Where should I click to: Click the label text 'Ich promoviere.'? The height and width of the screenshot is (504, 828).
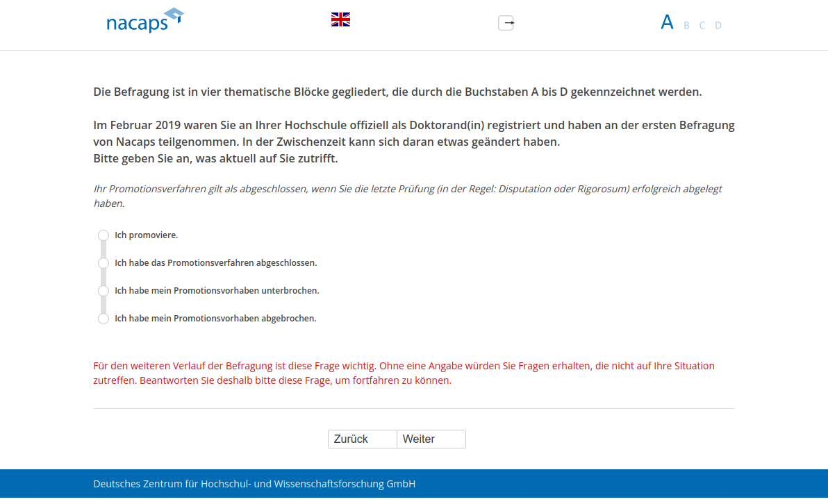click(147, 235)
